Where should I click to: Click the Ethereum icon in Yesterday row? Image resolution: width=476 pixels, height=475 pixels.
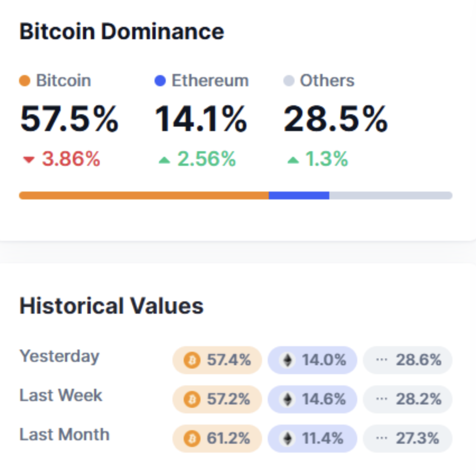pos(287,360)
